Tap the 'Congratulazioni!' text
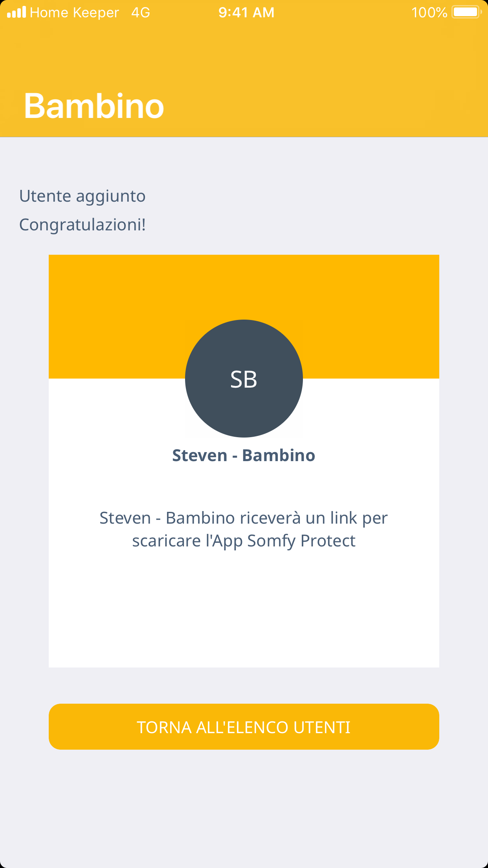Viewport: 488px width, 868px height. click(x=83, y=225)
